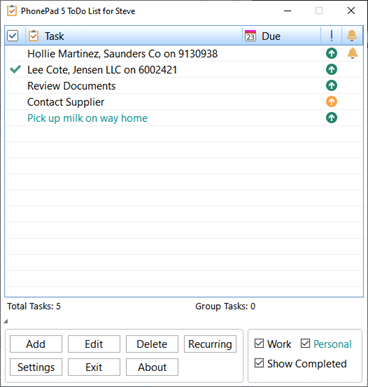Minimize the ToDo List window

tap(288, 11)
